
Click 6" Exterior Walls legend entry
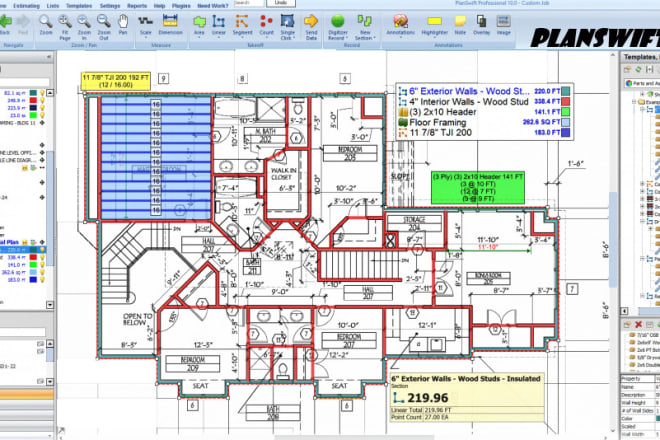[x=469, y=91]
